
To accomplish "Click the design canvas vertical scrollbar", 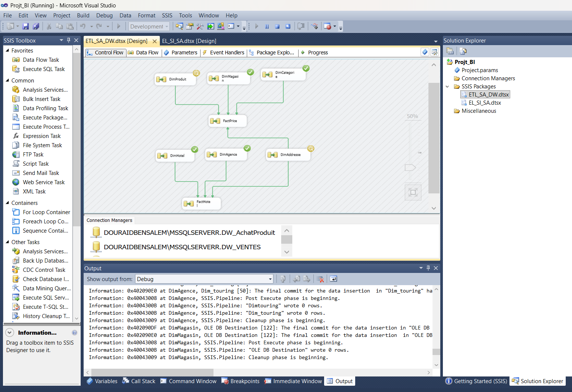I will pyautogui.click(x=434, y=138).
